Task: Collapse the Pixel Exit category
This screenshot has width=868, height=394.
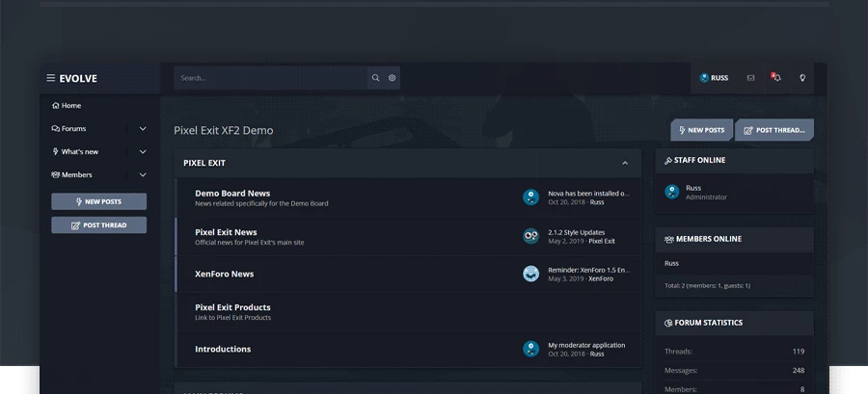Action: [x=625, y=163]
